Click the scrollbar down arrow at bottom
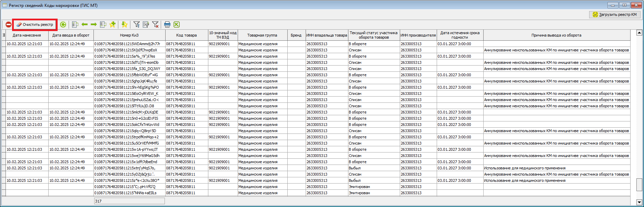 (639, 202)
